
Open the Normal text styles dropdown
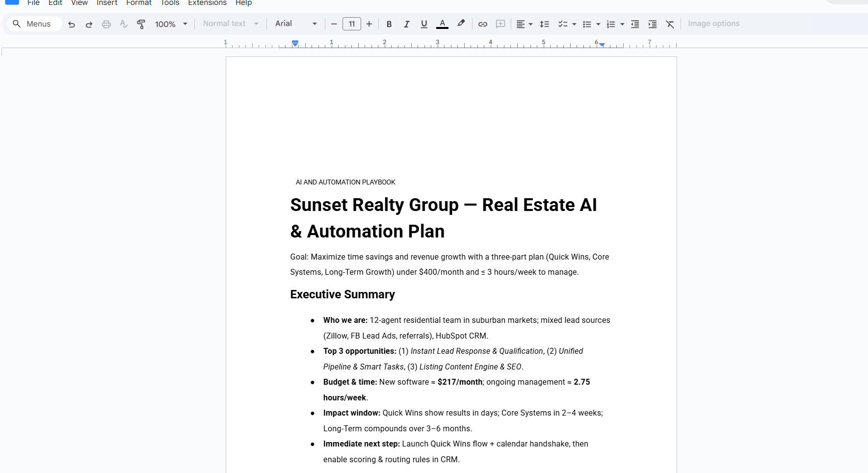(231, 24)
